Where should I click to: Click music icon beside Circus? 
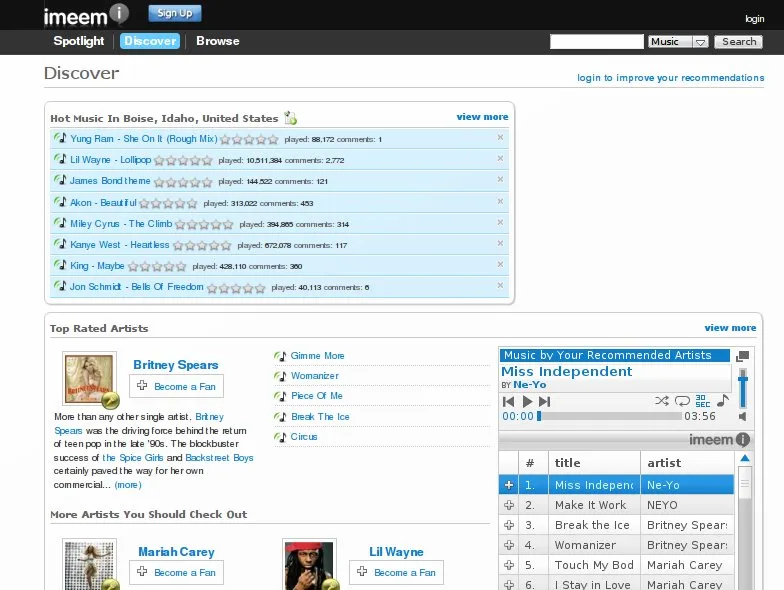pos(280,437)
